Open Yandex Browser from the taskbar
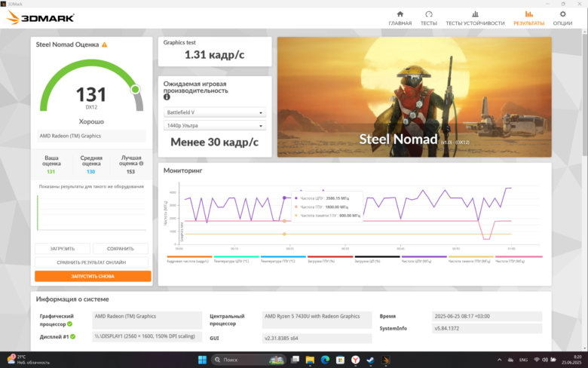Viewport: 588px width, 368px height. (x=356, y=360)
